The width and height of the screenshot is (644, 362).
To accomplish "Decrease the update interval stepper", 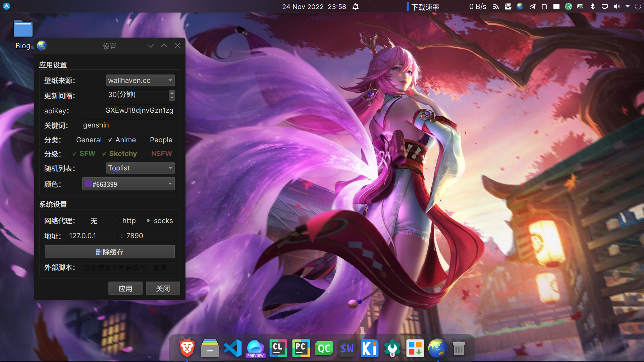I will point(172,98).
